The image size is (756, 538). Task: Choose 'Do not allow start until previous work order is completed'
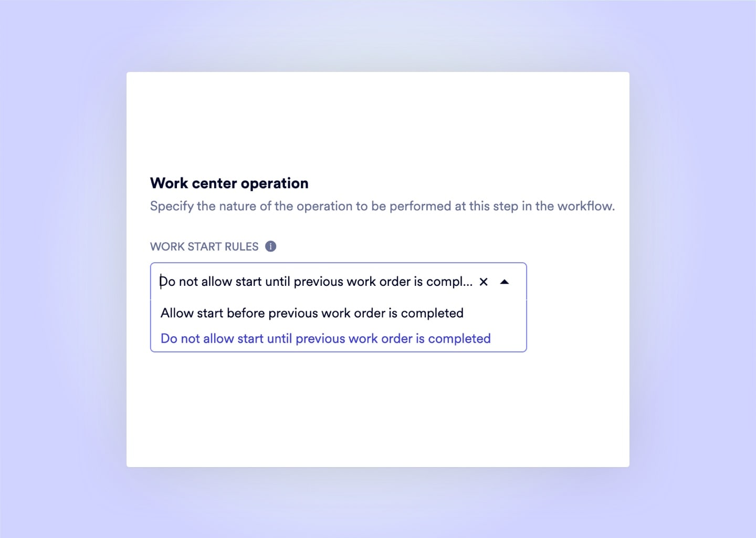(x=325, y=338)
